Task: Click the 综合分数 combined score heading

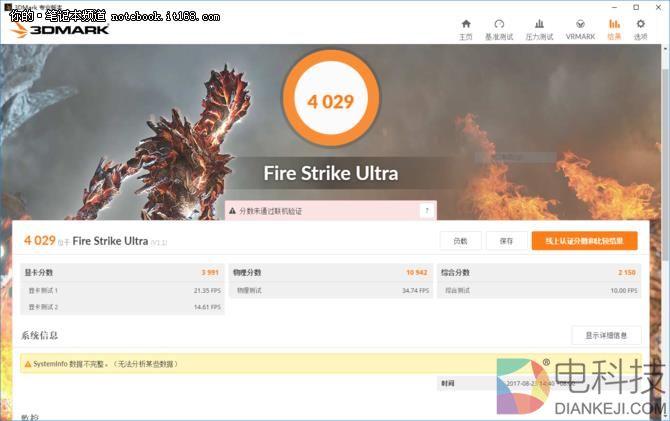Action: [455, 272]
